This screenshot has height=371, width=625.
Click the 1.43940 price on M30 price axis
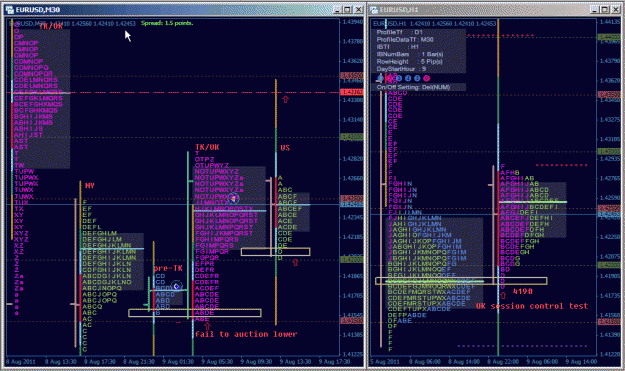[353, 22]
